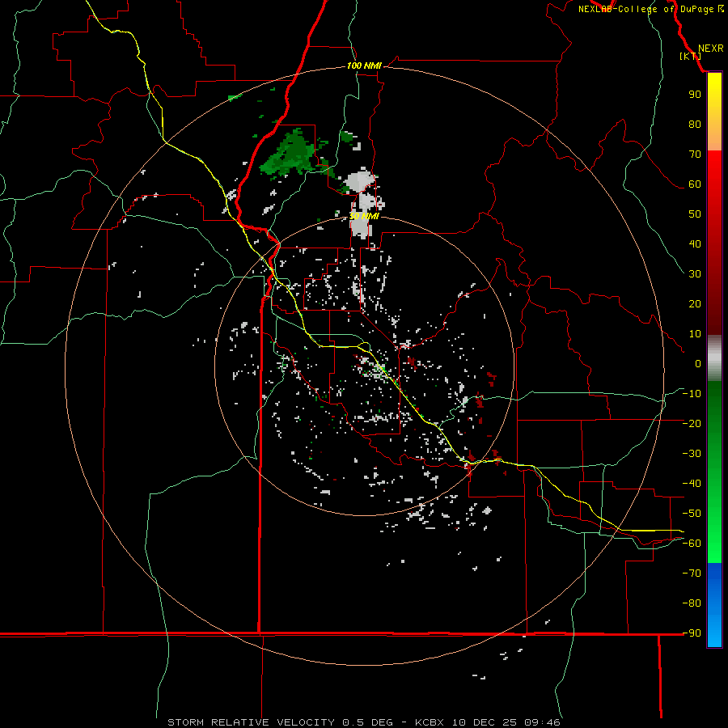Click the 50 value on the velocity scale
Screen dimensions: 728x728
[695, 214]
